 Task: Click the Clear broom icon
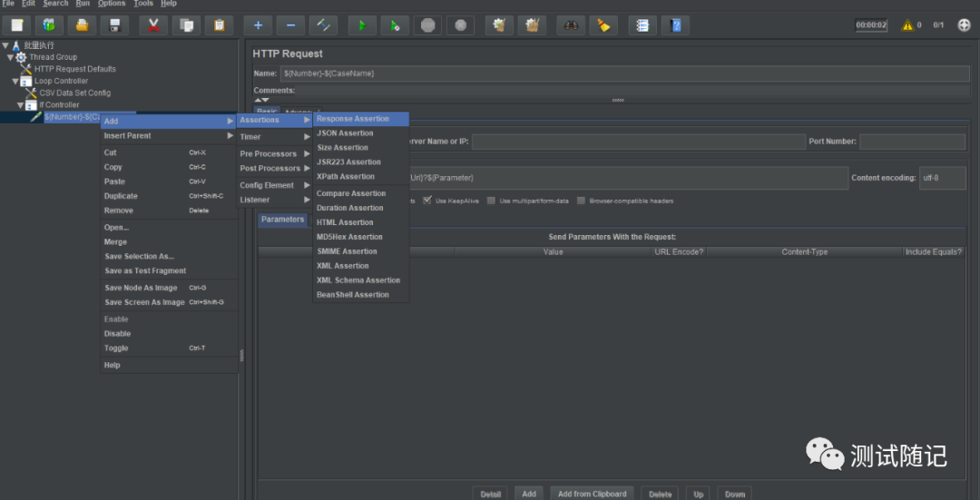tap(499, 25)
